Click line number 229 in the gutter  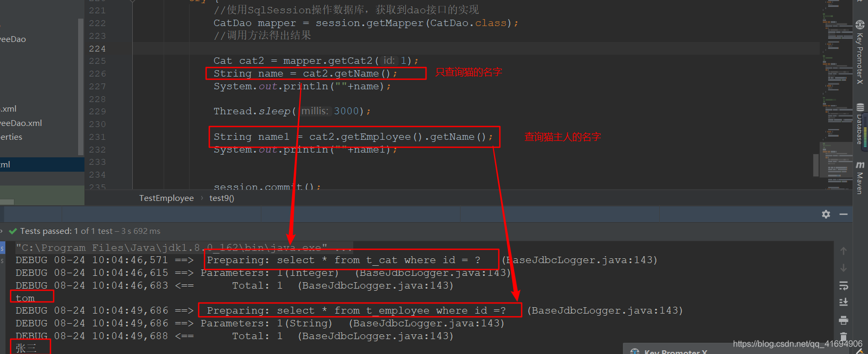click(x=97, y=112)
